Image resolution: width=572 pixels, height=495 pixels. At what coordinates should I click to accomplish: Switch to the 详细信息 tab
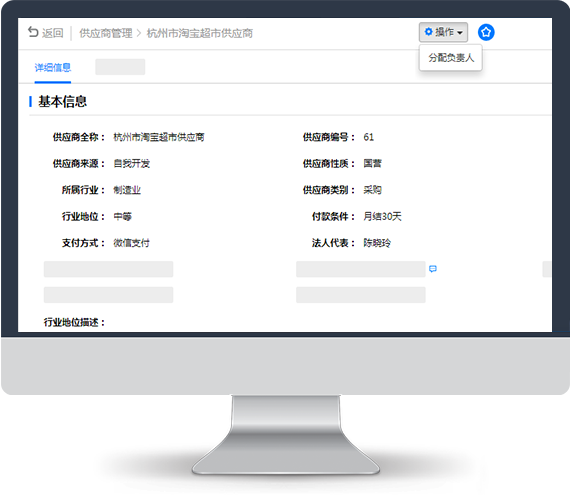tap(53, 67)
